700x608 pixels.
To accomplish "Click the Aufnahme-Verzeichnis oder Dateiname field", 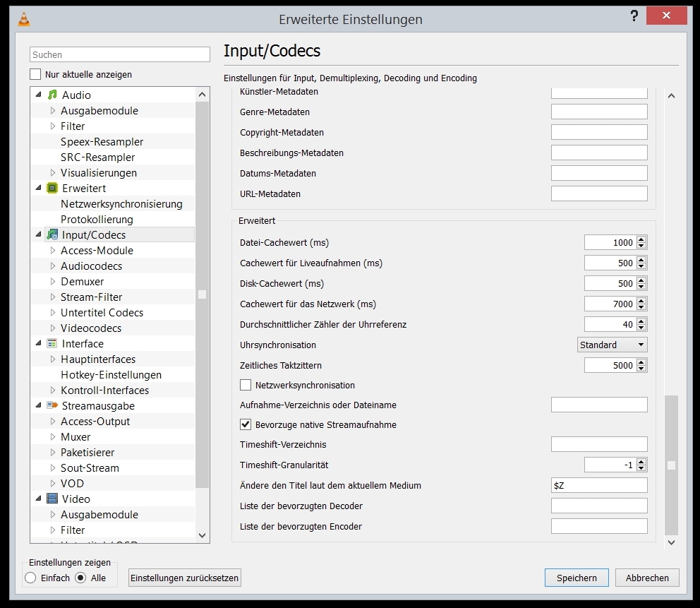I will coord(599,405).
